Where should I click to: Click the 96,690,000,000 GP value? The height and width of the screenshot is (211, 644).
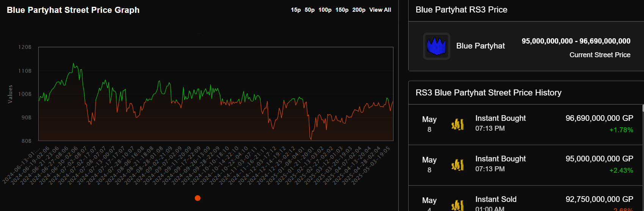tap(599, 118)
